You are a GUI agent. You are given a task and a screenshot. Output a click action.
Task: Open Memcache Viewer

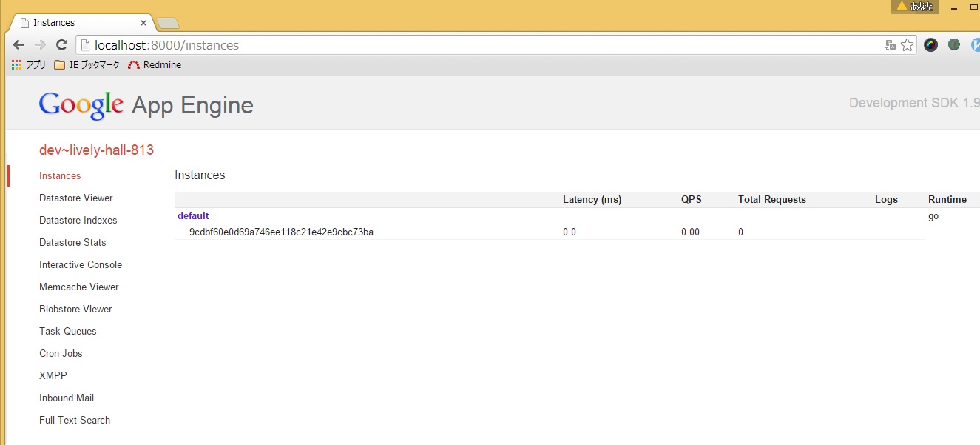pyautogui.click(x=79, y=287)
